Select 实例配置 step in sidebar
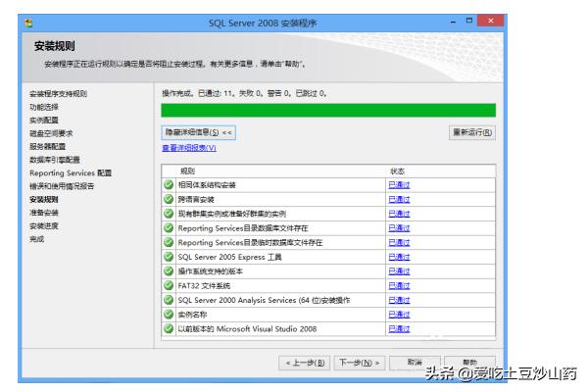Image resolution: width=588 pixels, height=392 pixels. click(x=44, y=120)
